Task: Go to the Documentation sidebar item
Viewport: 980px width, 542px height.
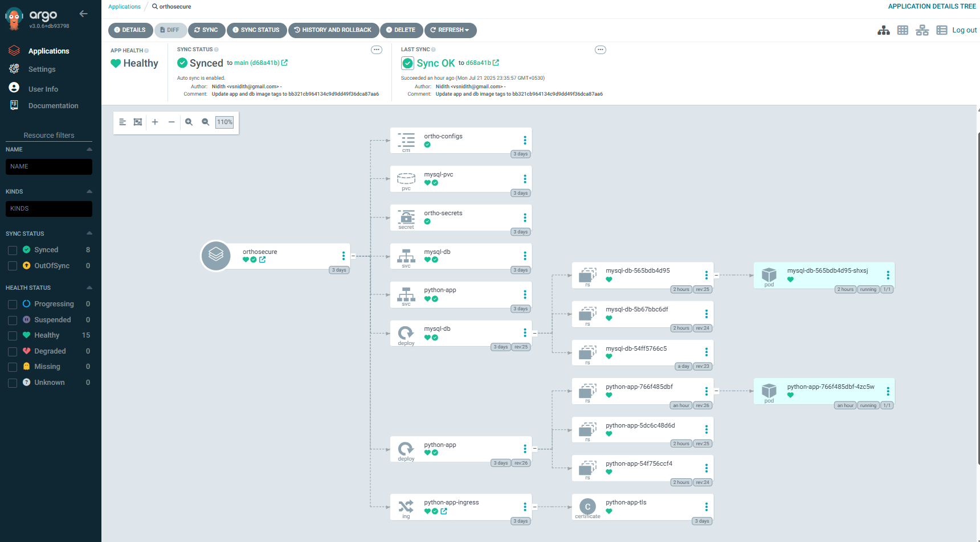Action: coord(54,106)
